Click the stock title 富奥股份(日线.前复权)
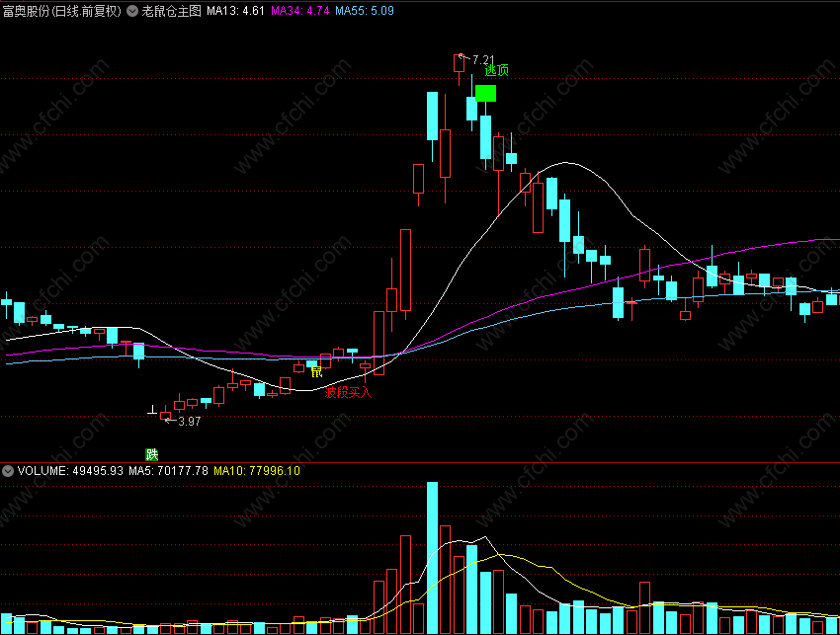 [x=62, y=11]
